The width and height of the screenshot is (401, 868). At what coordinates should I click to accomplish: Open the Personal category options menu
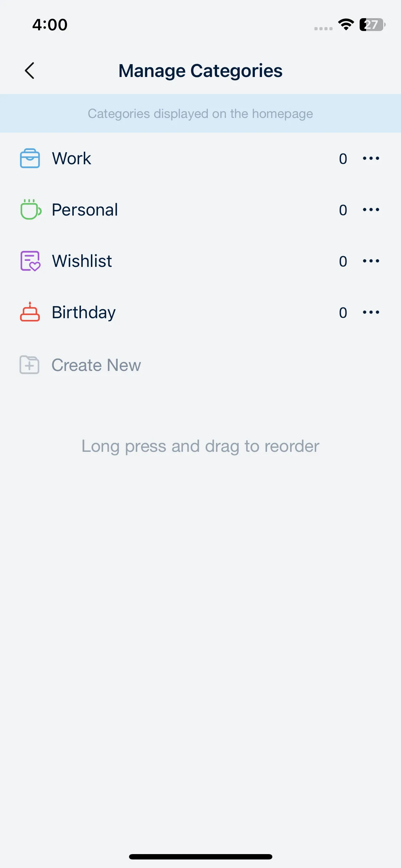[x=371, y=210]
